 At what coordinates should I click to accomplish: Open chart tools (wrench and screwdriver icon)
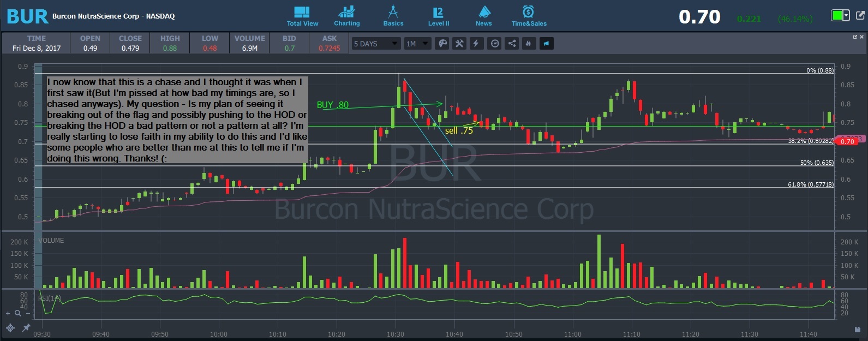(459, 44)
